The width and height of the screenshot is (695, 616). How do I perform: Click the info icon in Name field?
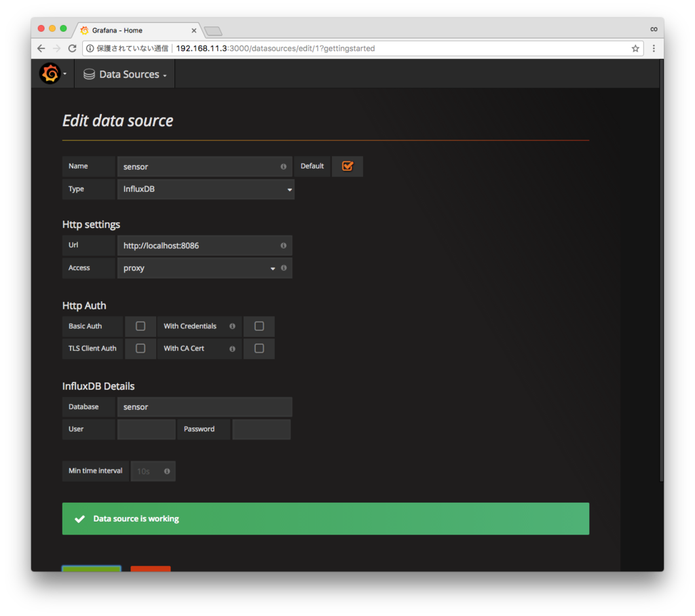click(x=283, y=167)
